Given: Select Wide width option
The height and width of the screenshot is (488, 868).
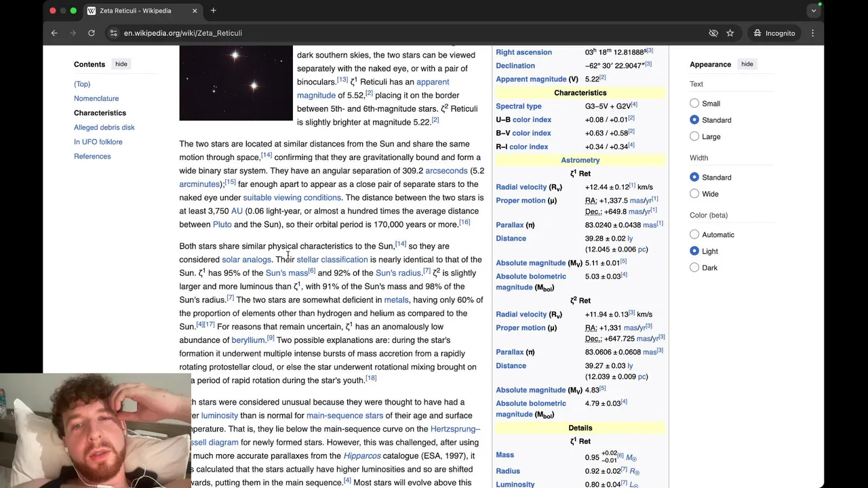Looking at the screenshot, I should coord(694,193).
